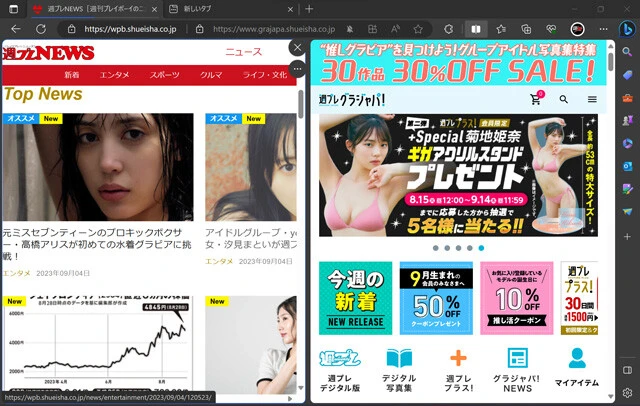Click the notifications bell-off icon in address bar
640x406 pixels.
pyautogui.click(x=350, y=29)
